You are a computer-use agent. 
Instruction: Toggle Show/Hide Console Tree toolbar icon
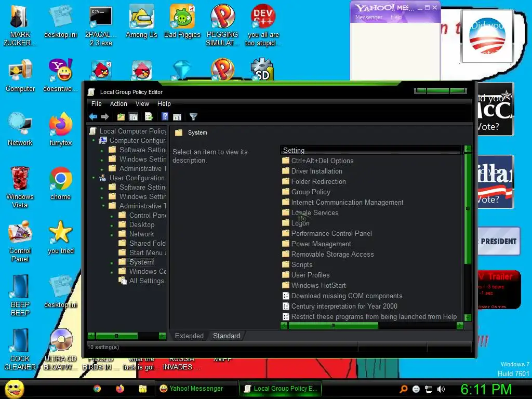click(134, 117)
